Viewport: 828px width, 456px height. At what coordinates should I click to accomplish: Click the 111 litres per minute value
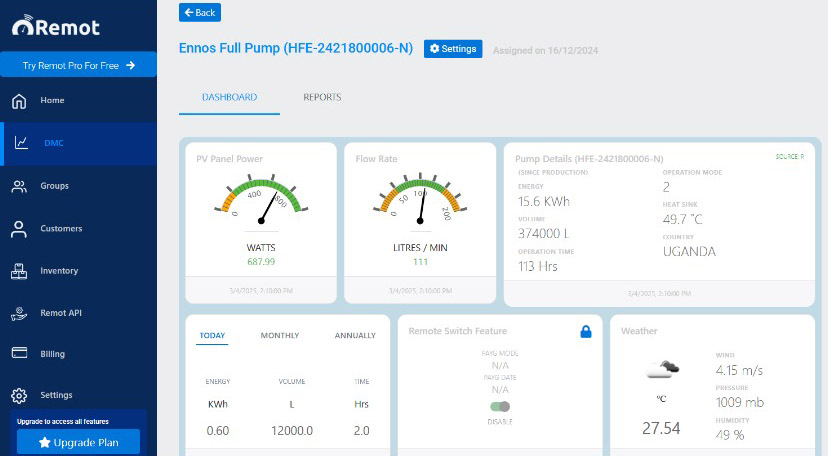point(420,262)
